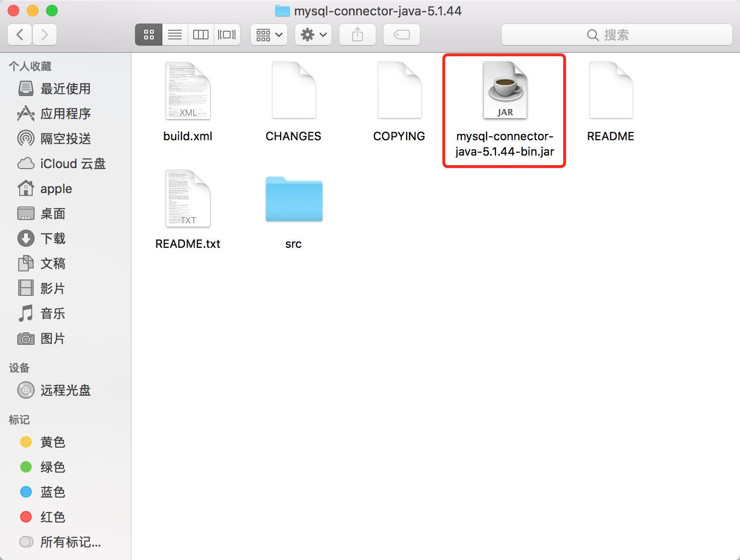Filter by the 黄色 yellow tag
740x560 pixels.
[x=65, y=442]
